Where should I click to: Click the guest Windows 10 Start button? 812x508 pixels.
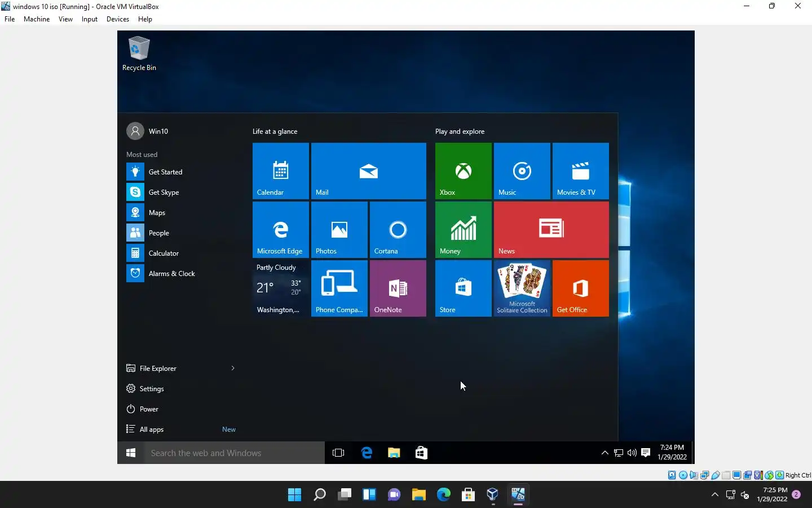point(131,453)
